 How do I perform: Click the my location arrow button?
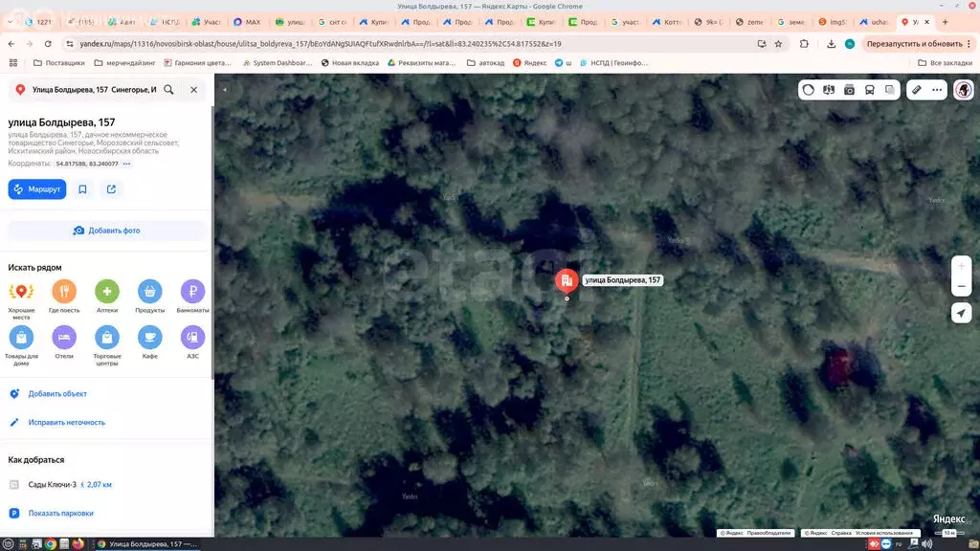pos(962,313)
